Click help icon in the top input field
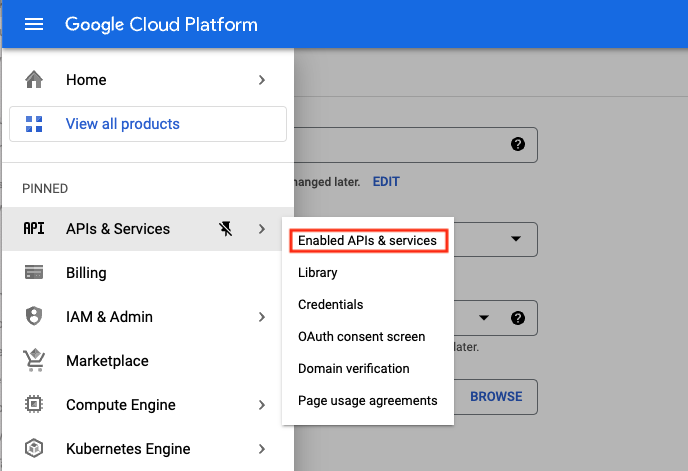The height and width of the screenshot is (471, 688). click(518, 144)
